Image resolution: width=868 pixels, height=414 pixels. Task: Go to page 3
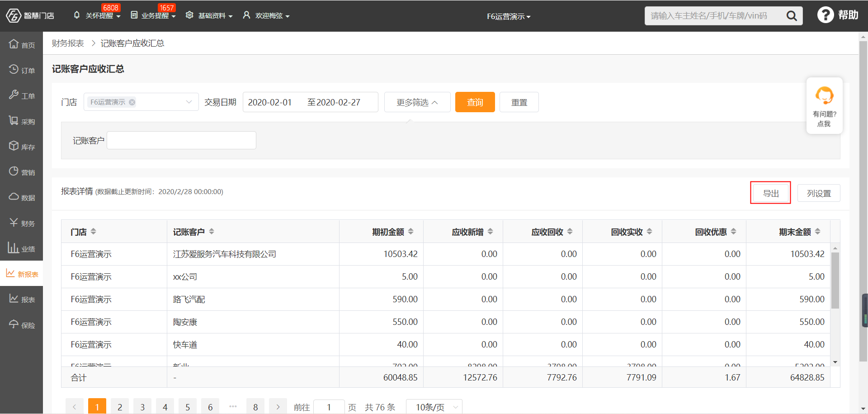142,407
